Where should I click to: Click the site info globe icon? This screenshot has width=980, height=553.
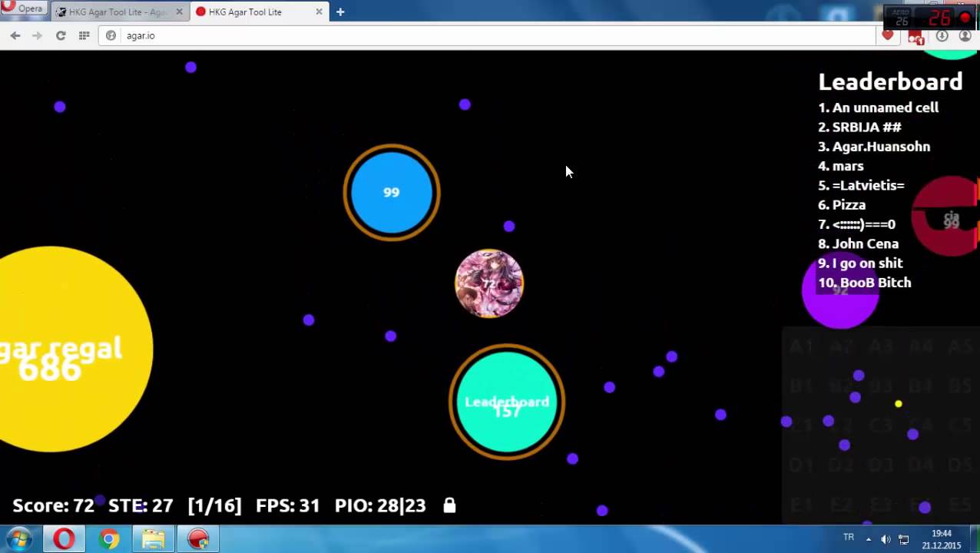click(111, 35)
